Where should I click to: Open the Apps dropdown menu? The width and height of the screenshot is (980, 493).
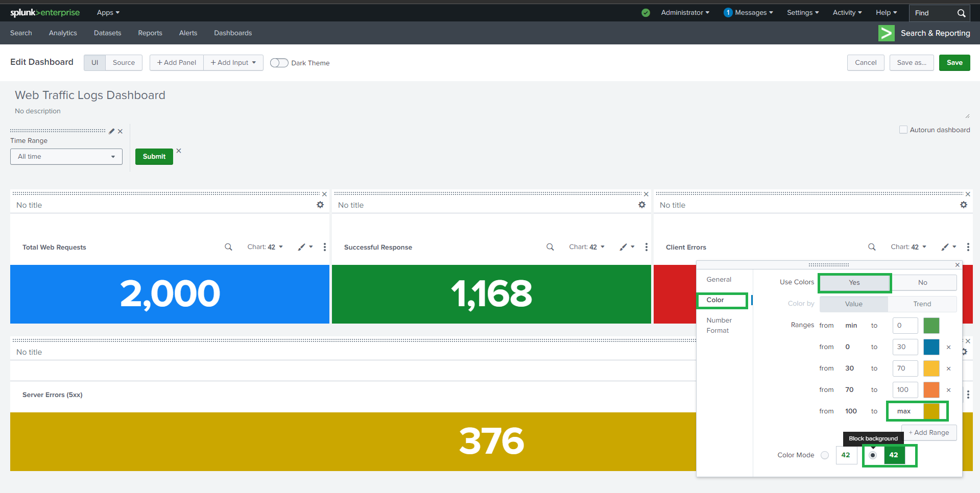click(x=108, y=13)
